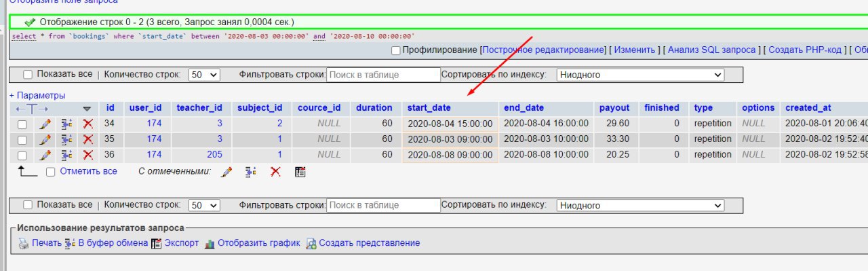Enable the top Показать все checkbox
The width and height of the screenshot is (868, 271).
(28, 75)
